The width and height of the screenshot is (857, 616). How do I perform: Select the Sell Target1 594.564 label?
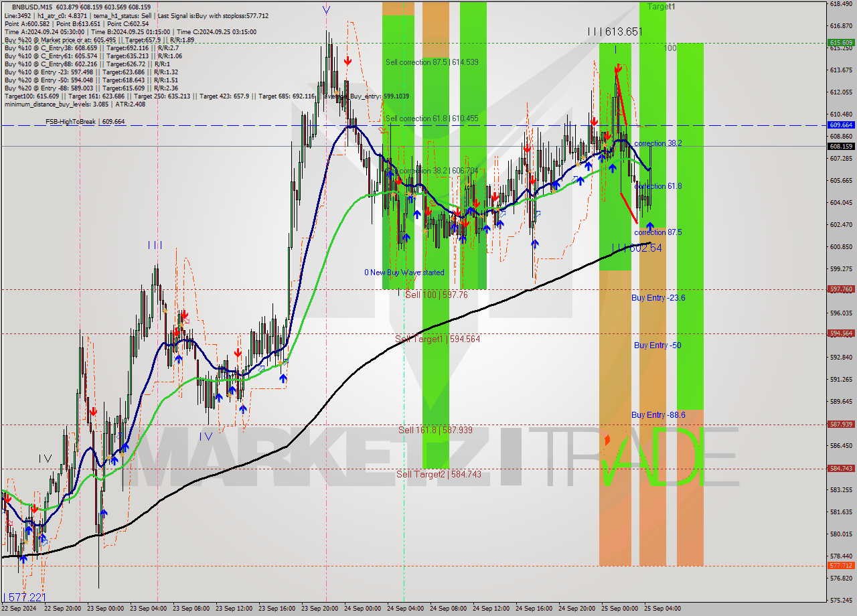[x=437, y=339]
